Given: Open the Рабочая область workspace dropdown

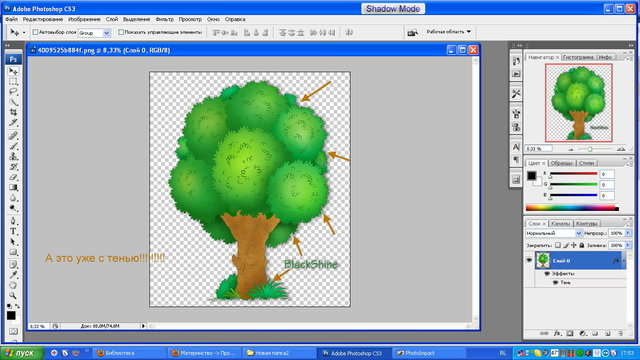Looking at the screenshot, I should pos(449,31).
